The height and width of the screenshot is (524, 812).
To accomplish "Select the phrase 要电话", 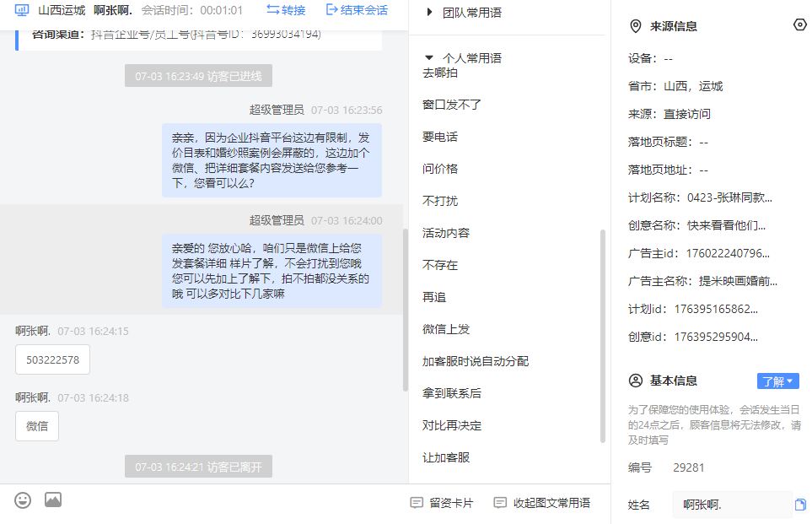I will [x=440, y=137].
